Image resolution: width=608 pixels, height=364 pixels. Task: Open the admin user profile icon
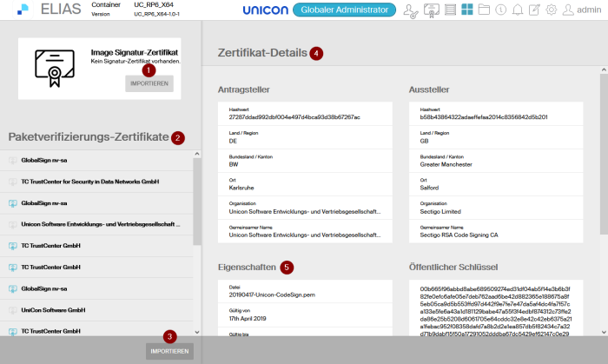[568, 10]
